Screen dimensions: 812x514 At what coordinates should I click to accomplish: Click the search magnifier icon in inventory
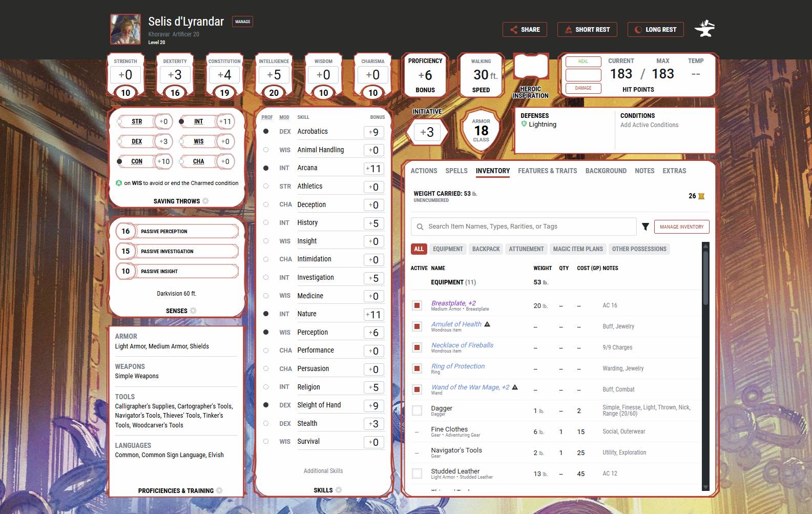click(x=420, y=227)
